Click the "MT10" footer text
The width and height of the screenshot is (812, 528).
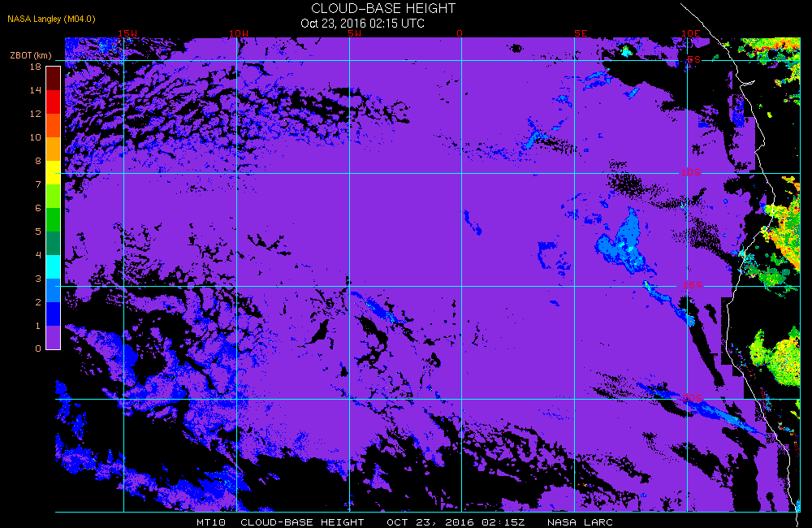(211, 522)
